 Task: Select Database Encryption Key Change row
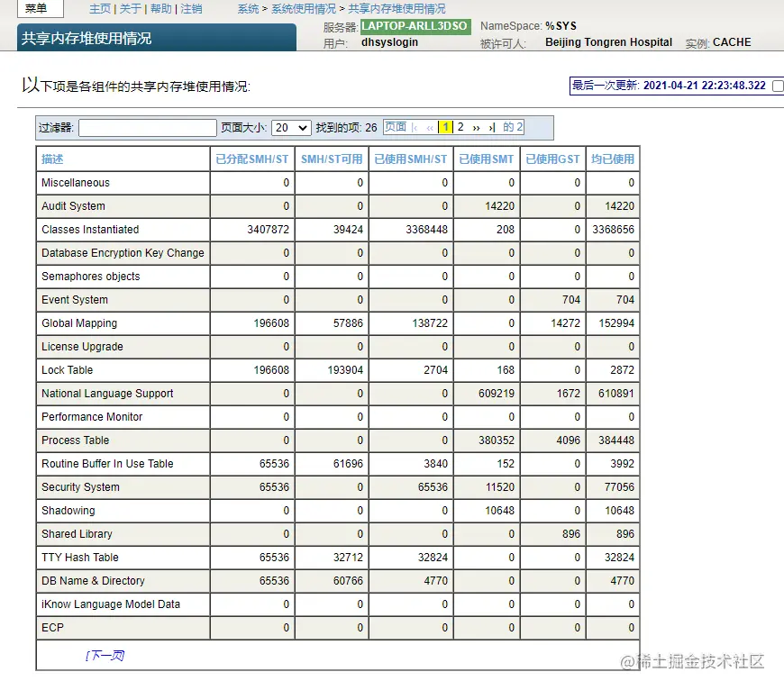(338, 253)
